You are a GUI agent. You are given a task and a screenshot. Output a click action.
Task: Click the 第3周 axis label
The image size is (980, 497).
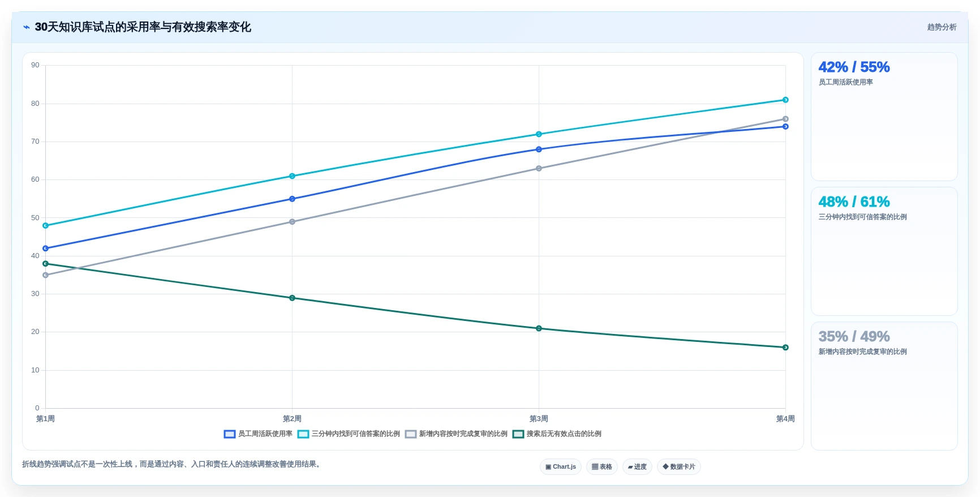539,419
